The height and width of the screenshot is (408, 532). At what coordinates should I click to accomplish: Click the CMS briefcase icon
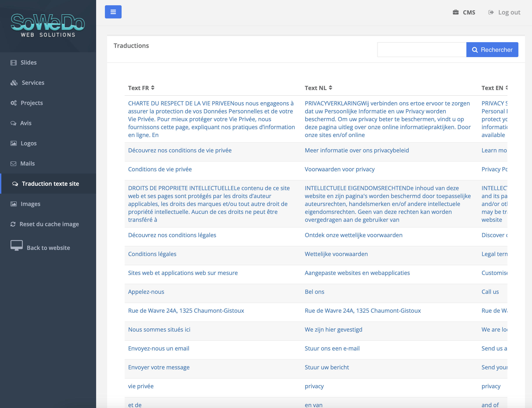click(x=456, y=12)
